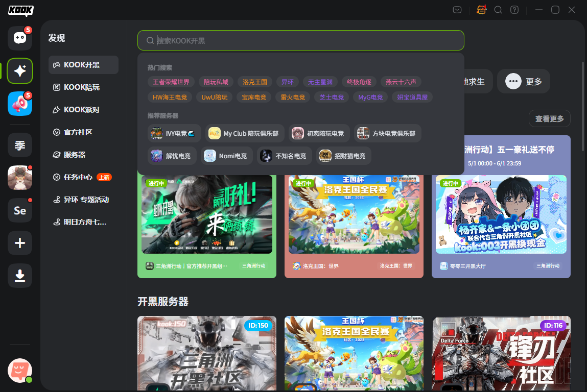Open 锋刃社区 server card with ID:116

501,354
